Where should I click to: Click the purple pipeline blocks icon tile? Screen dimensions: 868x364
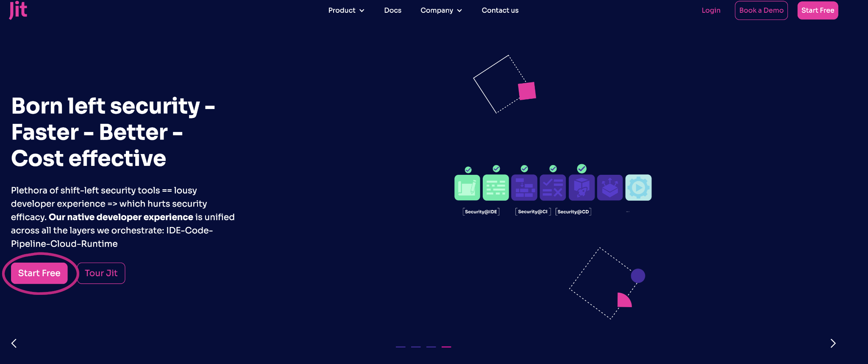pos(524,188)
